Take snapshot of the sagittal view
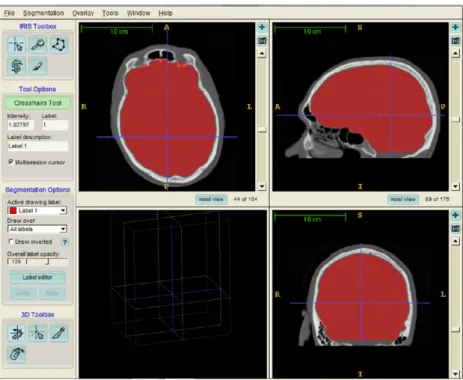 click(x=455, y=41)
